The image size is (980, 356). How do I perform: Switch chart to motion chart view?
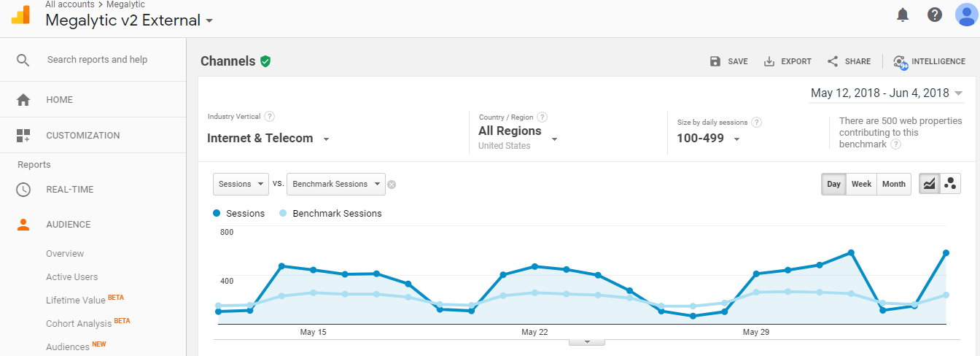pos(950,184)
